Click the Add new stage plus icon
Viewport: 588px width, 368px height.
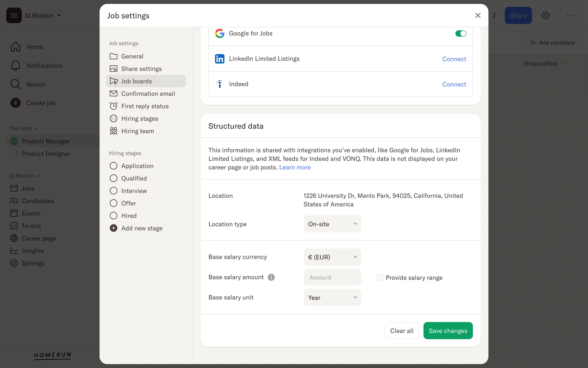click(113, 228)
